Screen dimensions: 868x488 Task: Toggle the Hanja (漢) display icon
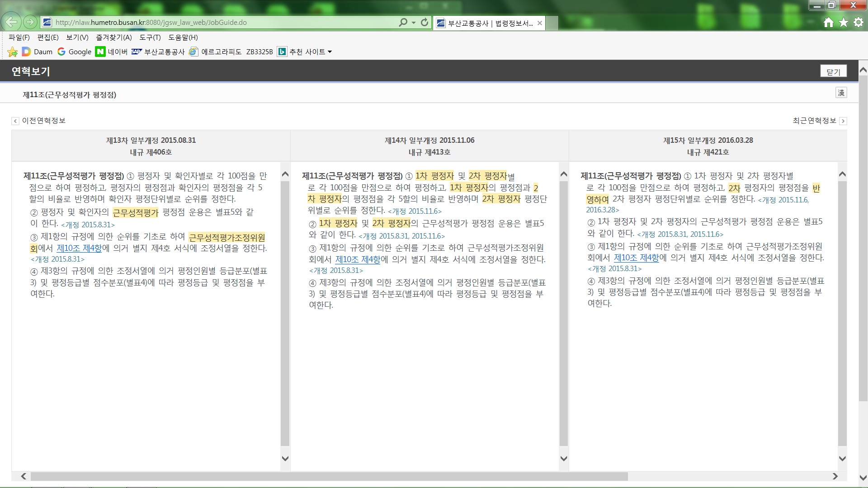click(x=841, y=93)
